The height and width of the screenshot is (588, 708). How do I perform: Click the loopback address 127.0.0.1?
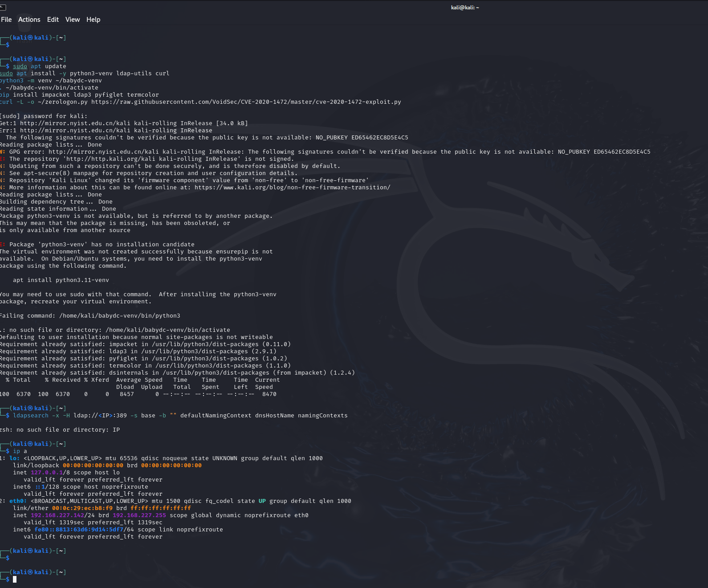click(47, 473)
